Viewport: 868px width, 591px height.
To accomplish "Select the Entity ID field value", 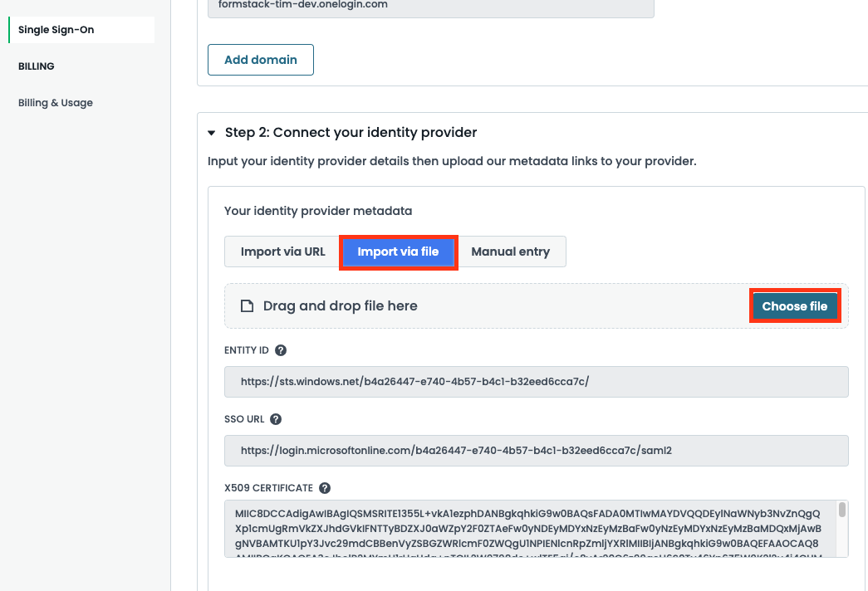I will pyautogui.click(x=536, y=381).
